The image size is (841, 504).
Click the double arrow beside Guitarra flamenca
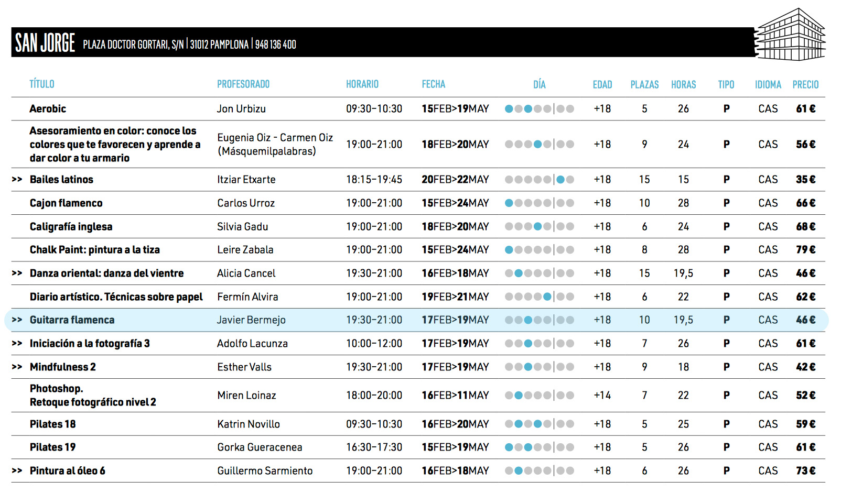pyautogui.click(x=17, y=320)
